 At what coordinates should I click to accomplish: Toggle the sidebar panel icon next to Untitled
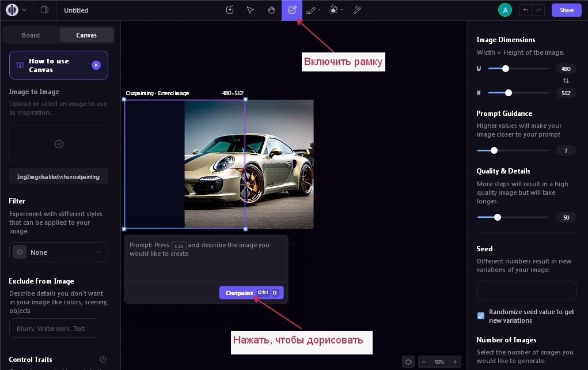44,10
